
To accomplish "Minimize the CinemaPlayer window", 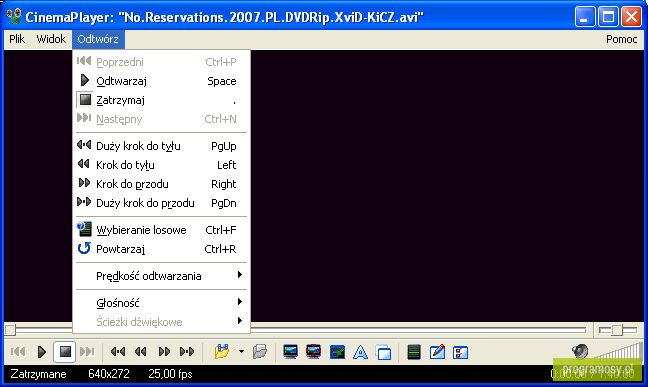I will 585,17.
